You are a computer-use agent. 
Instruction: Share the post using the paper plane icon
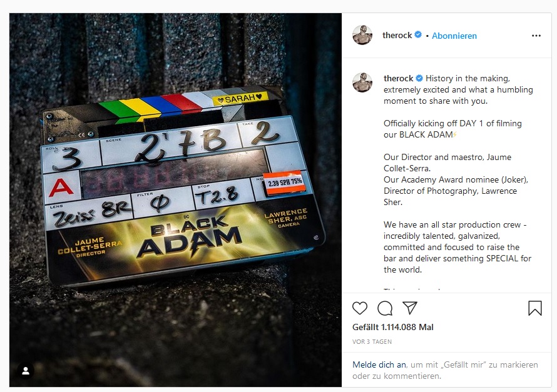coord(409,308)
